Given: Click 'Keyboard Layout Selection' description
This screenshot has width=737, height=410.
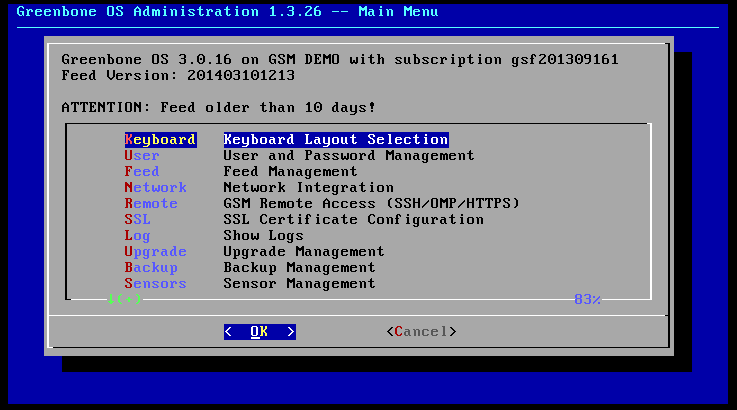Looking at the screenshot, I should tap(336, 140).
